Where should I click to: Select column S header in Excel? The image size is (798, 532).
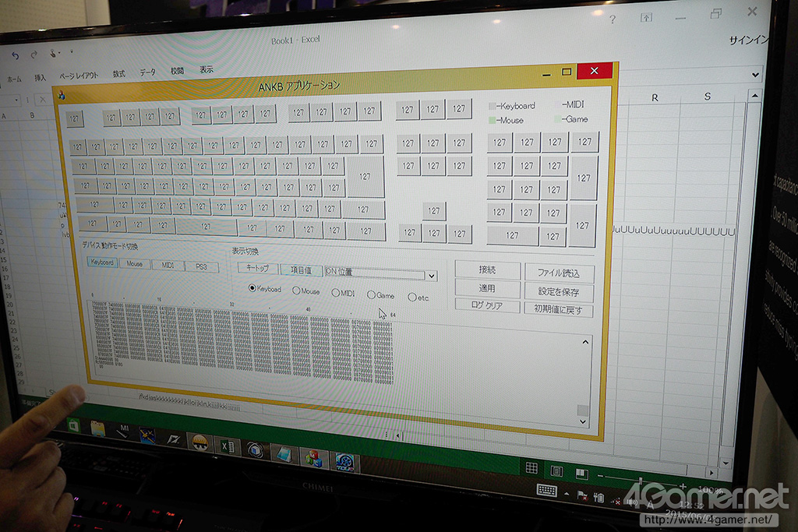(x=707, y=96)
